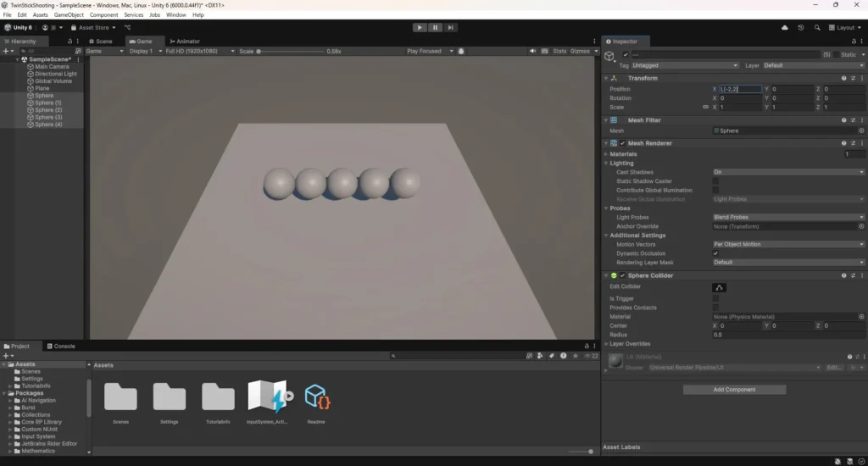This screenshot has height=466, width=868.
Task: Enable the Is Trigger checkbox
Action: pos(715,298)
